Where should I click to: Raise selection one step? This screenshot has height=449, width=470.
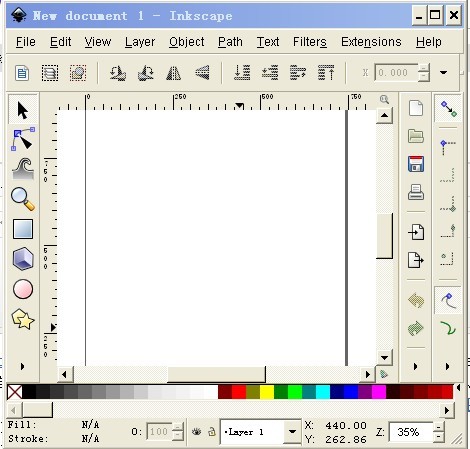(298, 73)
